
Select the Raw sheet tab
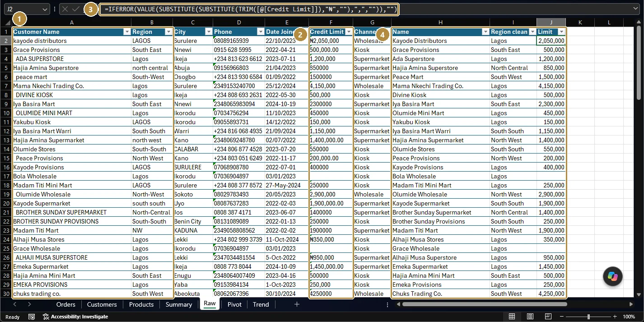point(210,304)
